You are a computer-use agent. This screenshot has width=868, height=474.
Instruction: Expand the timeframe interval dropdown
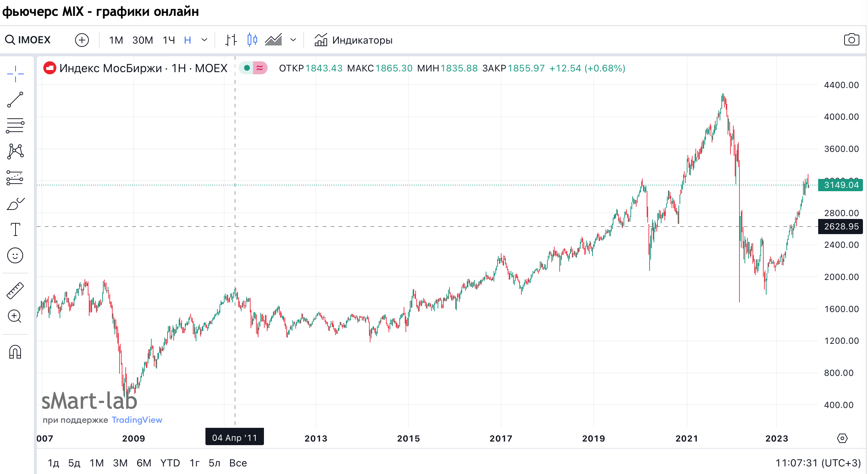tap(204, 40)
